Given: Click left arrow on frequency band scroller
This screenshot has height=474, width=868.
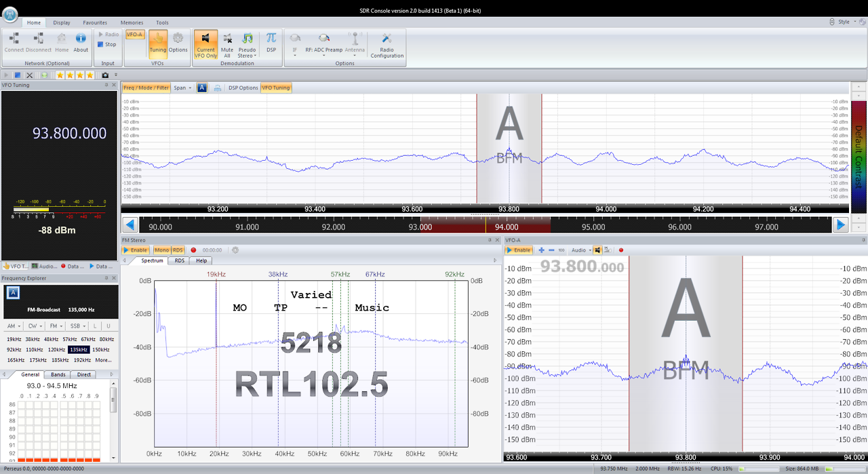Looking at the screenshot, I should coord(130,225).
